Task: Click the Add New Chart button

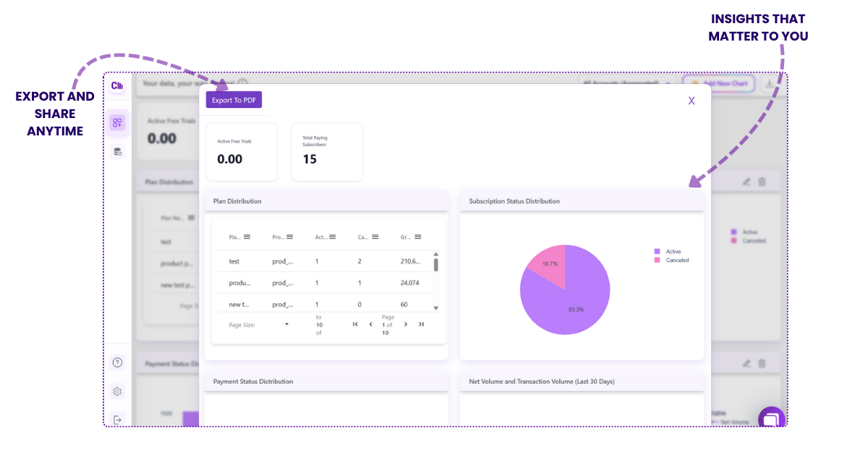Action: coord(720,83)
